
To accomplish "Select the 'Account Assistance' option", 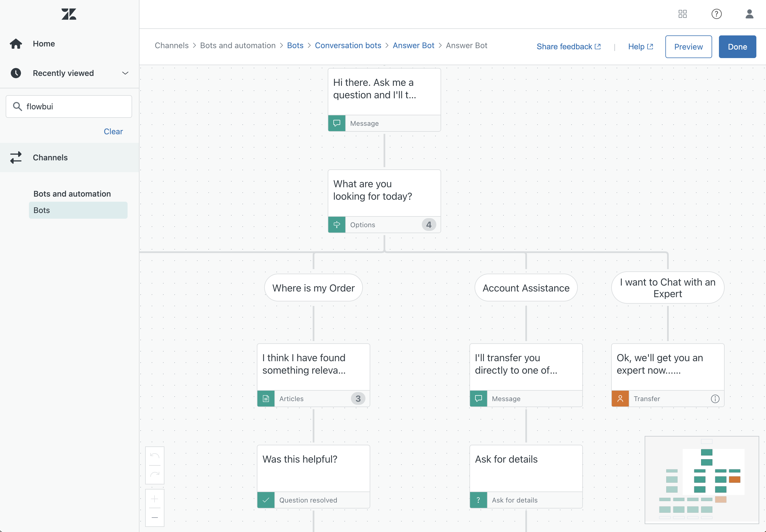I will [526, 288].
